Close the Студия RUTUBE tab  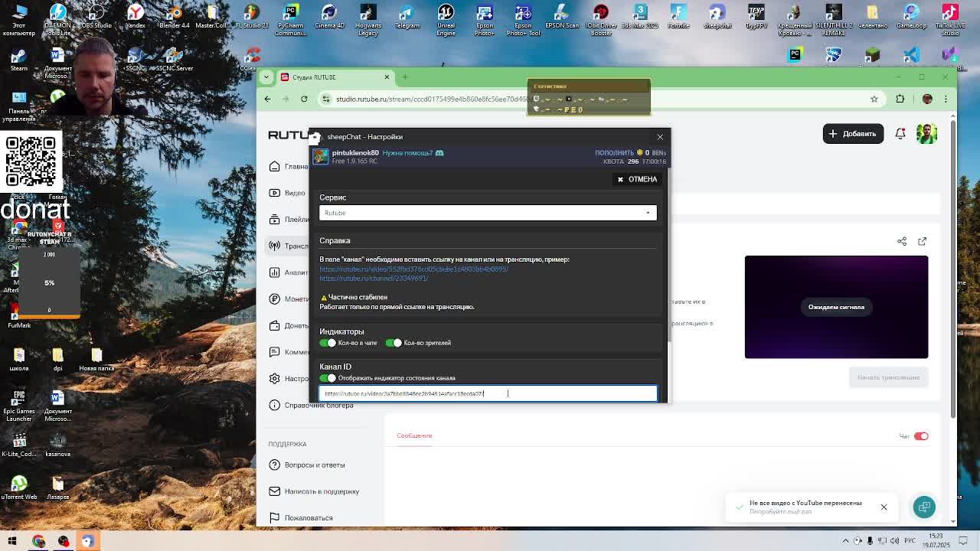point(387,77)
